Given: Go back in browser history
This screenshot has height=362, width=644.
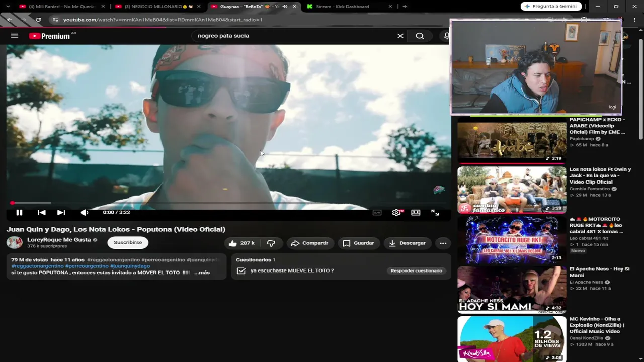Looking at the screenshot, I should coord(9,20).
